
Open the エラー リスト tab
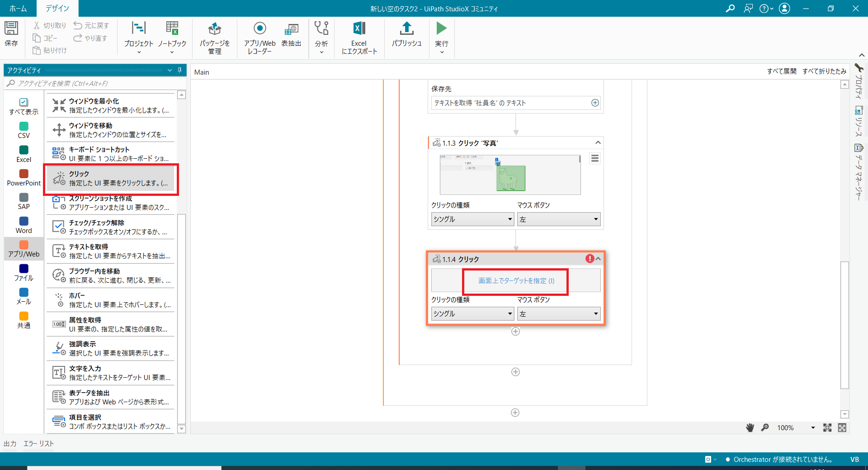[38, 444]
